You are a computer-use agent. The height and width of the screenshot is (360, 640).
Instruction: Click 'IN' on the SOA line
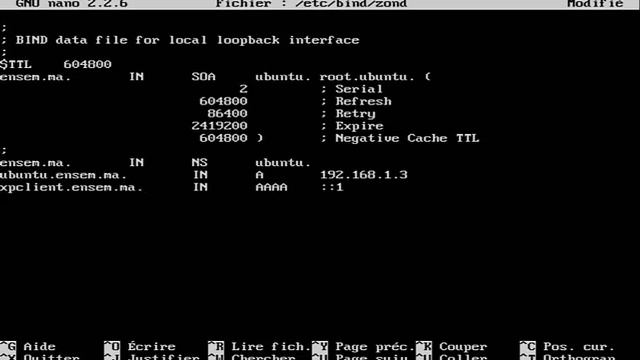click(136, 77)
